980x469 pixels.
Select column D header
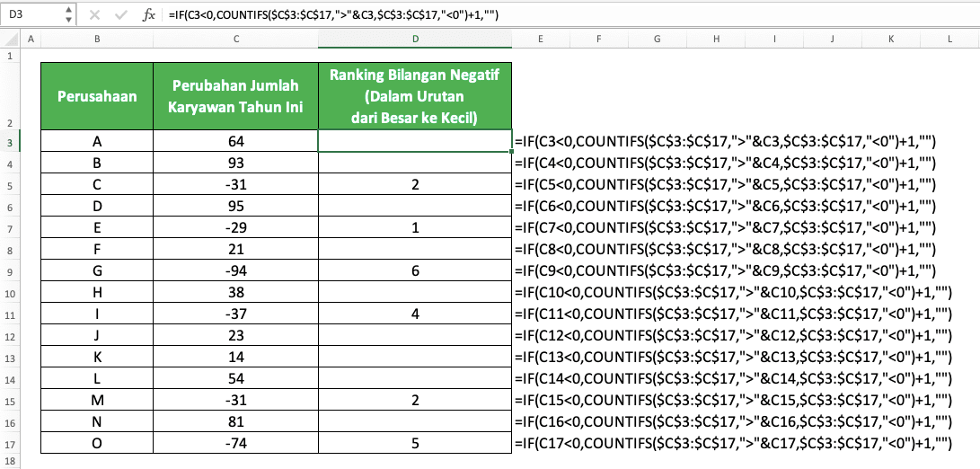tap(415, 40)
